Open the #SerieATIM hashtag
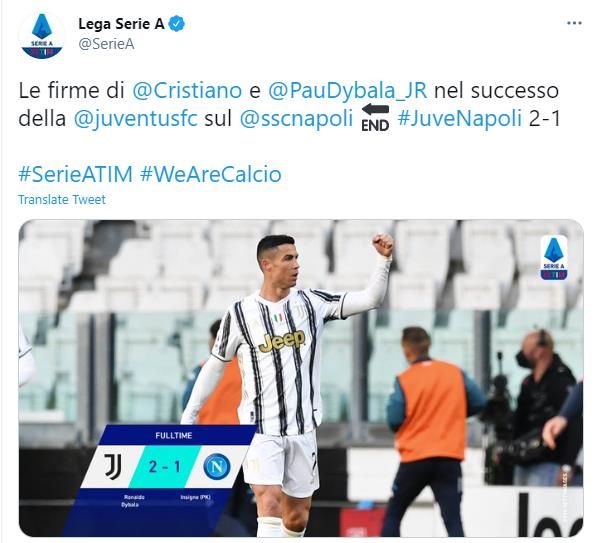This screenshot has width=600, height=543. pos(75,174)
